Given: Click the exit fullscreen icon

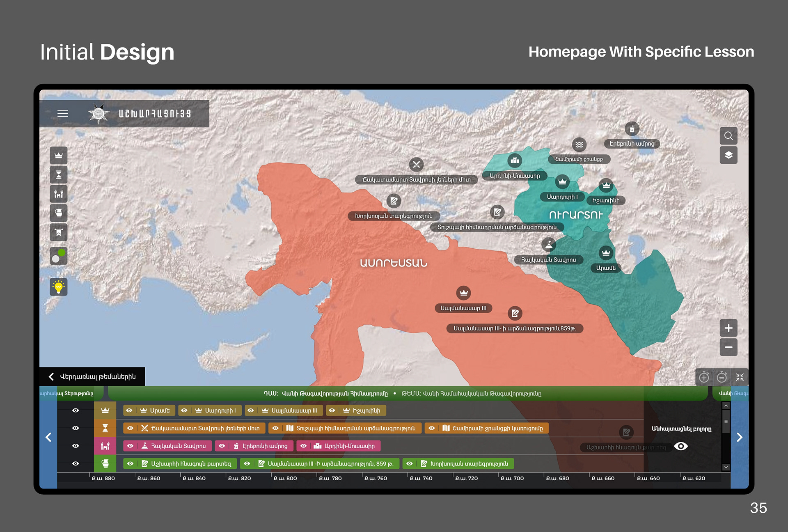Looking at the screenshot, I should tap(740, 377).
